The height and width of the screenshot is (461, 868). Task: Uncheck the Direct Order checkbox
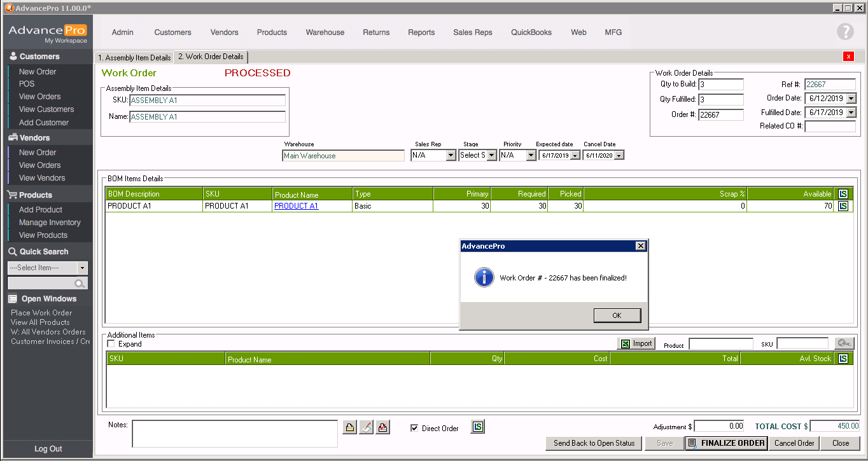point(414,428)
